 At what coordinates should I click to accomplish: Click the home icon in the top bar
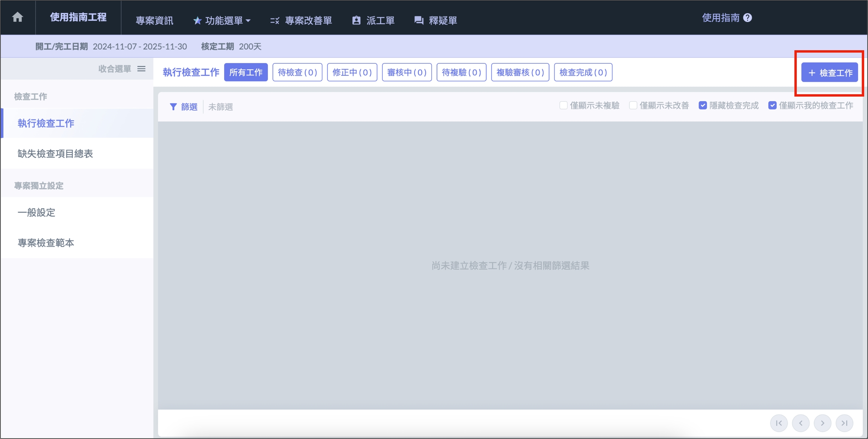(17, 17)
